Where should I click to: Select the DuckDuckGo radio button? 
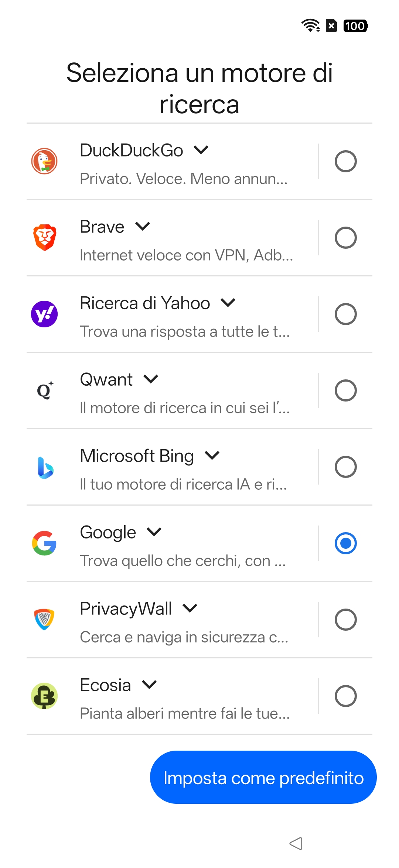pos(345,161)
